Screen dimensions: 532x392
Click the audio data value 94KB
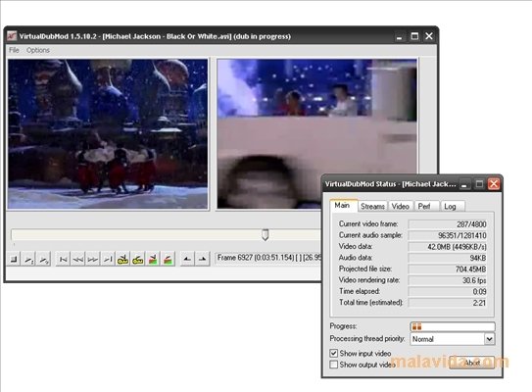point(448,258)
